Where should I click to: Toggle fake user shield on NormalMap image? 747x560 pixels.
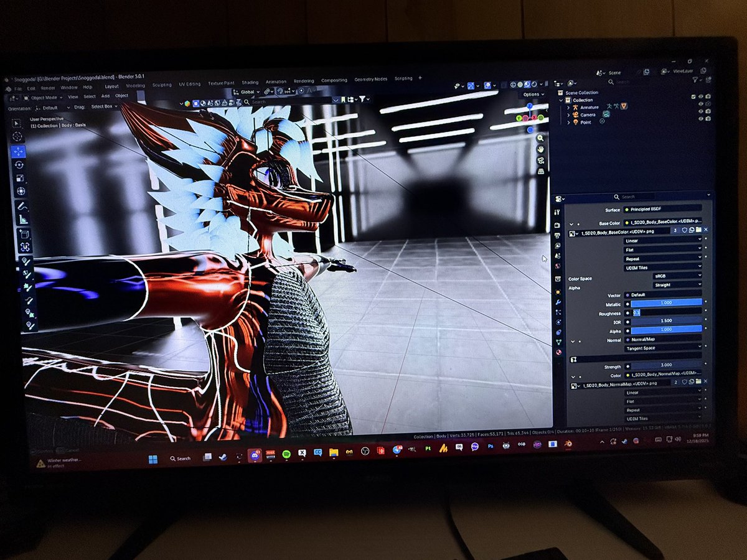point(684,381)
